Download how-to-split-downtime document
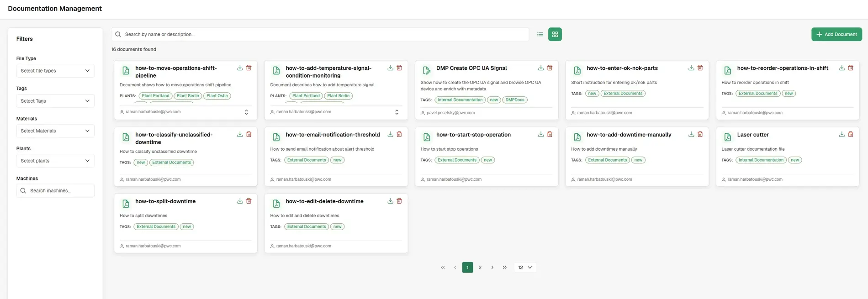This screenshot has width=868, height=299. (240, 201)
